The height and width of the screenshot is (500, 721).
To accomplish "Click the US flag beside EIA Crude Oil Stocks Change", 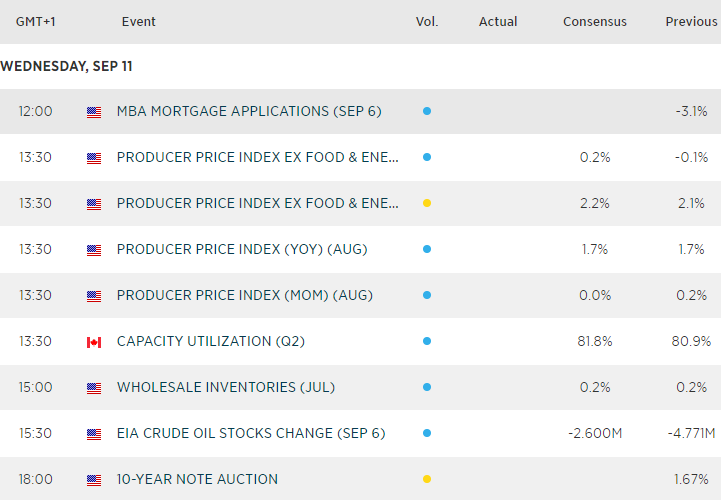I will [94, 434].
